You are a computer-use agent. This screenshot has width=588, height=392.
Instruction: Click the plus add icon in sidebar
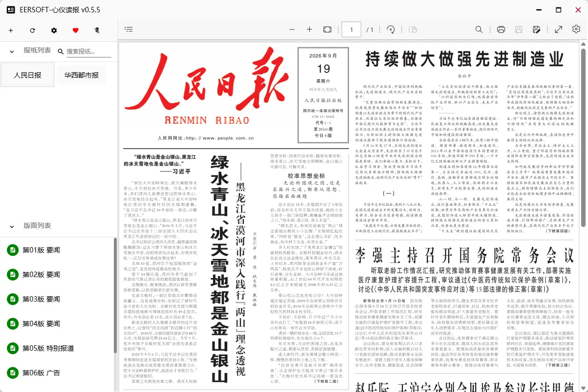(11, 30)
